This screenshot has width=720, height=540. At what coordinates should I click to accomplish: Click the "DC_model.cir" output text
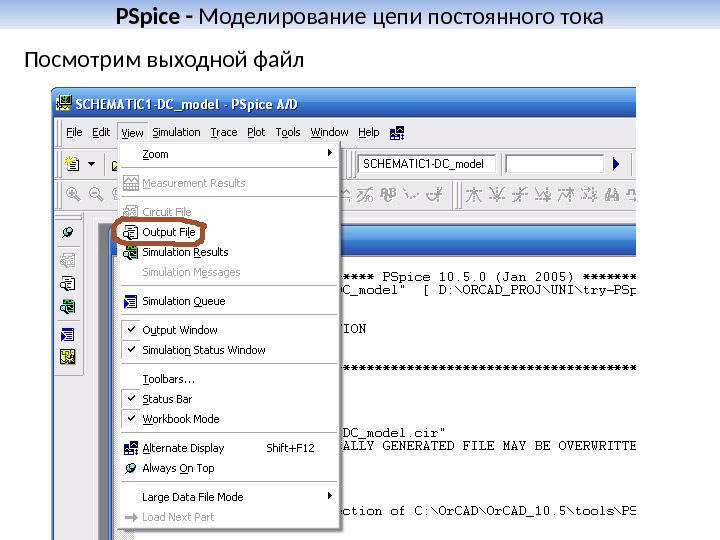click(393, 433)
